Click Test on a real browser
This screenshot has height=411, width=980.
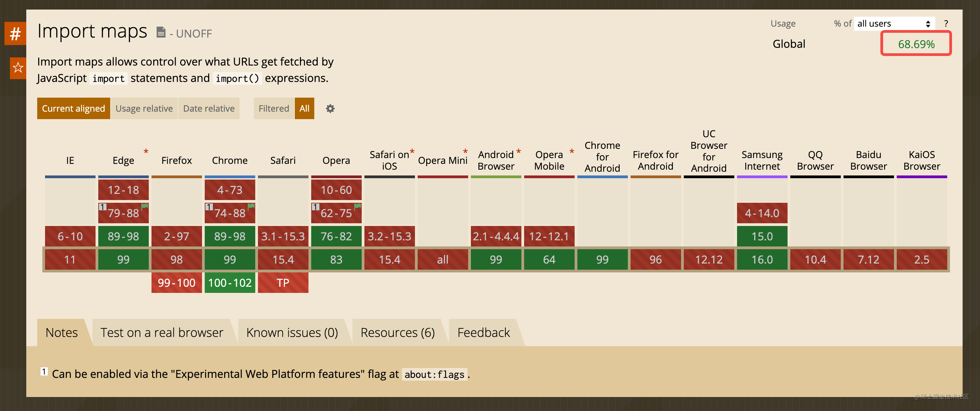tap(162, 332)
